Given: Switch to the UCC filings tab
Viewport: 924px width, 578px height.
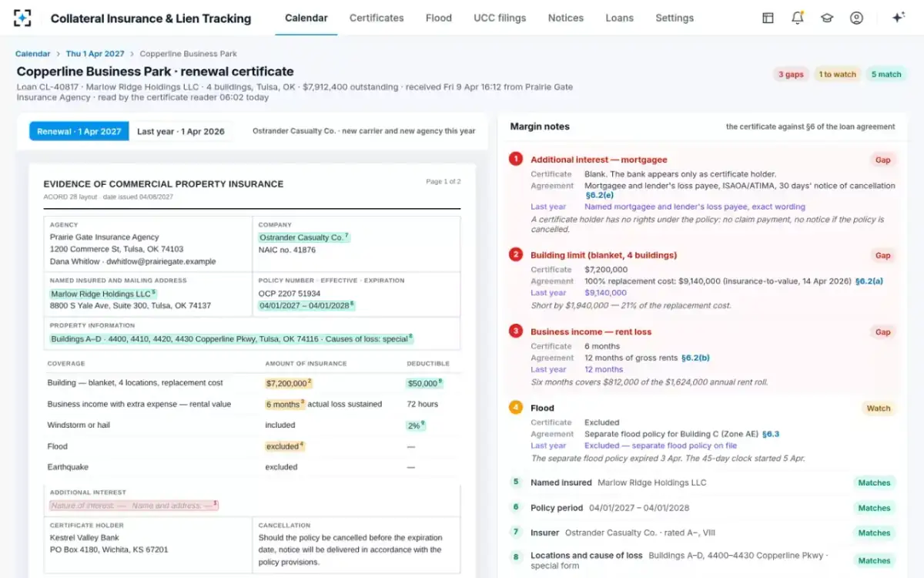Looking at the screenshot, I should click(x=500, y=18).
